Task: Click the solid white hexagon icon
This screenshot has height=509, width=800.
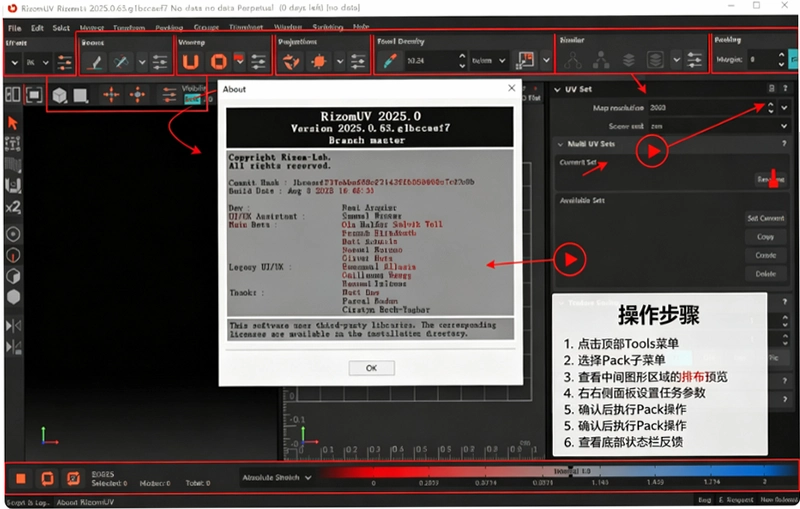Action: 13,297
